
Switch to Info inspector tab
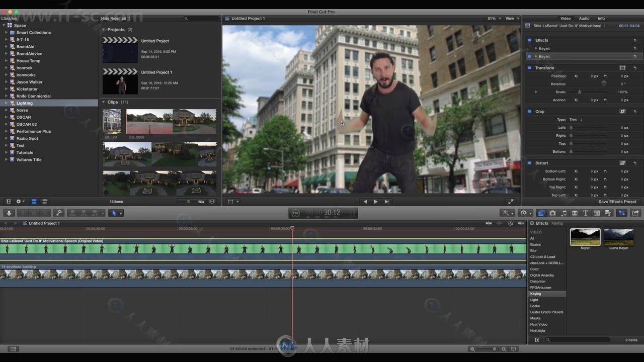point(601,19)
